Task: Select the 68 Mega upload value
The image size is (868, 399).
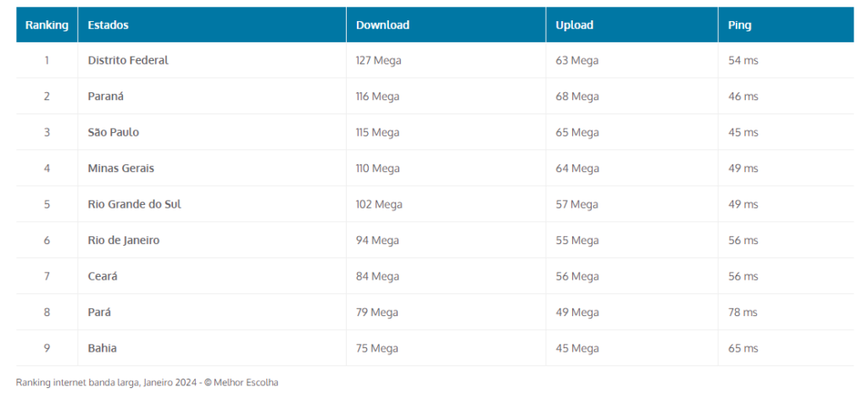Action: pyautogui.click(x=577, y=97)
